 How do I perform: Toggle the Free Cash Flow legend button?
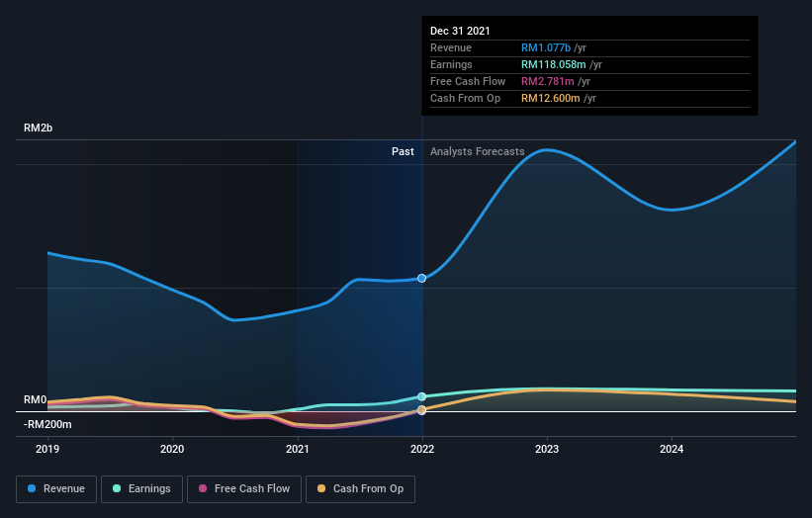pos(244,489)
